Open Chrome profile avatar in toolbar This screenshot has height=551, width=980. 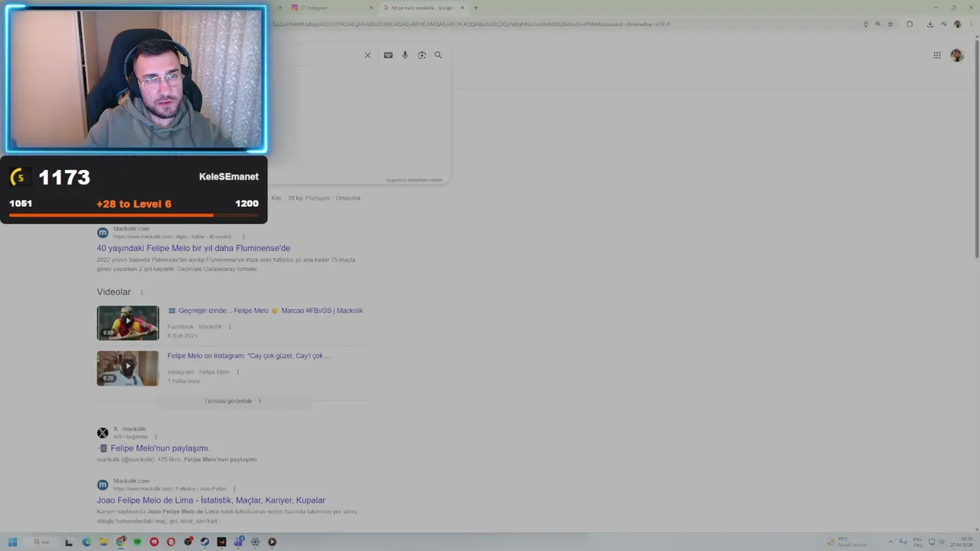point(957,24)
